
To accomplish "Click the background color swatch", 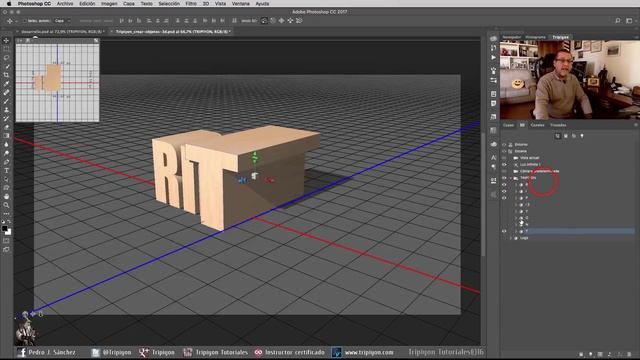I will [x=9, y=232].
